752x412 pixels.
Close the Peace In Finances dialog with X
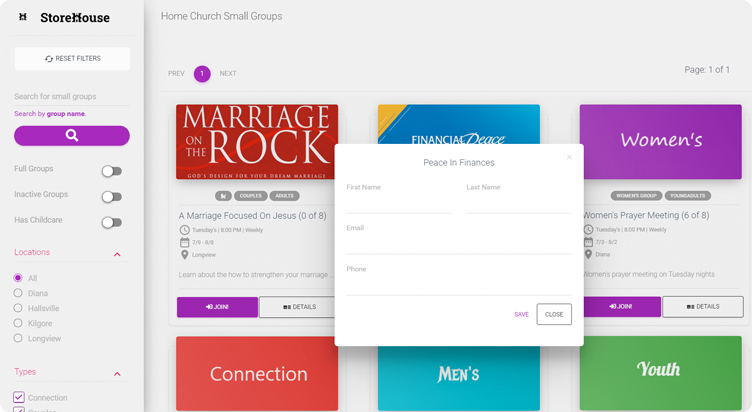click(x=569, y=157)
